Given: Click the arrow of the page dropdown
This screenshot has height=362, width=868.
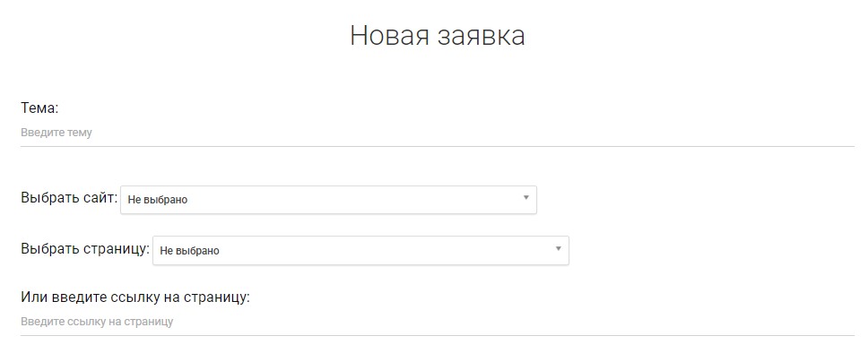Looking at the screenshot, I should [x=559, y=249].
